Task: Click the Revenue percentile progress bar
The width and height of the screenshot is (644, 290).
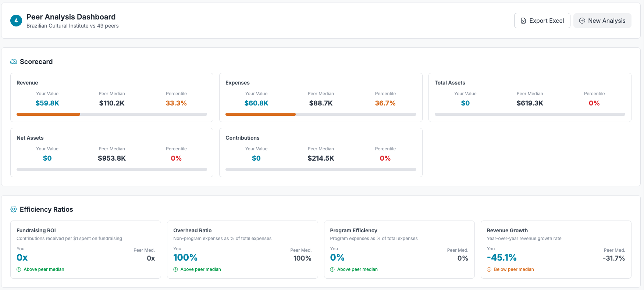Action: coord(111,114)
